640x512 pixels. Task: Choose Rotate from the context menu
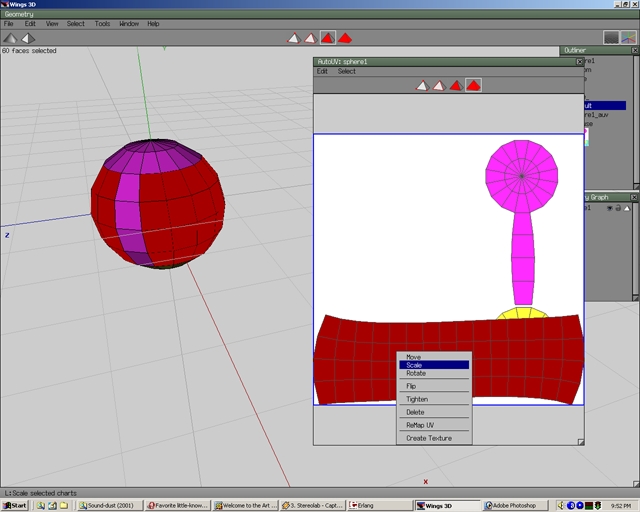pos(434,373)
